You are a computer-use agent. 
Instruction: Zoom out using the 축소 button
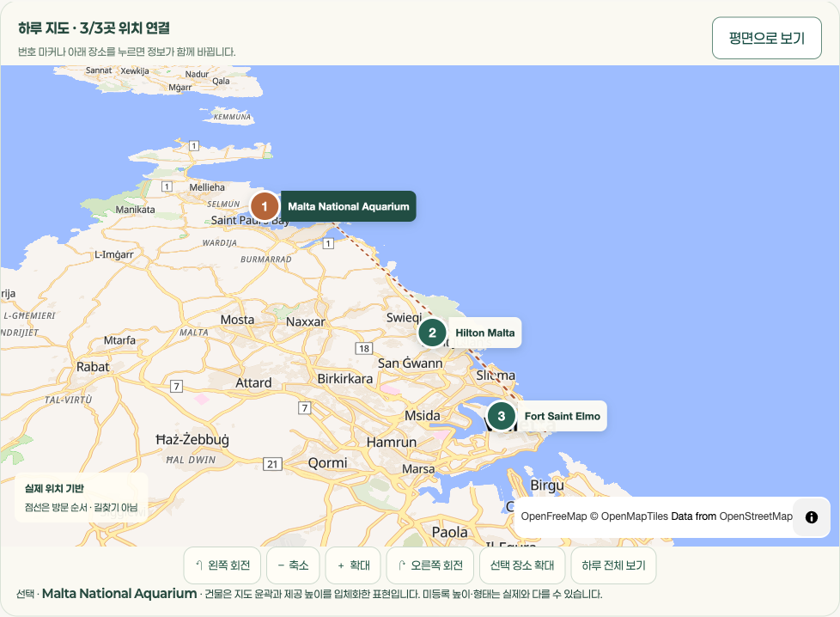point(293,565)
